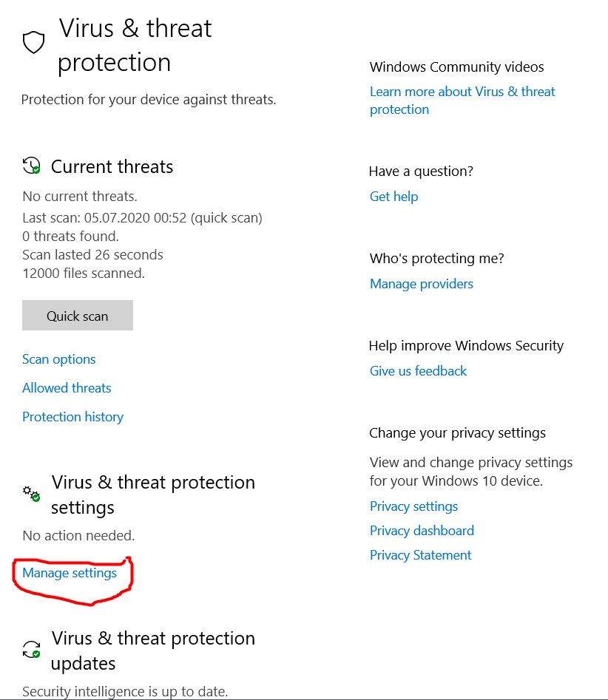
Task: Click the Virus & threat protection settings heading
Action: pos(153,495)
